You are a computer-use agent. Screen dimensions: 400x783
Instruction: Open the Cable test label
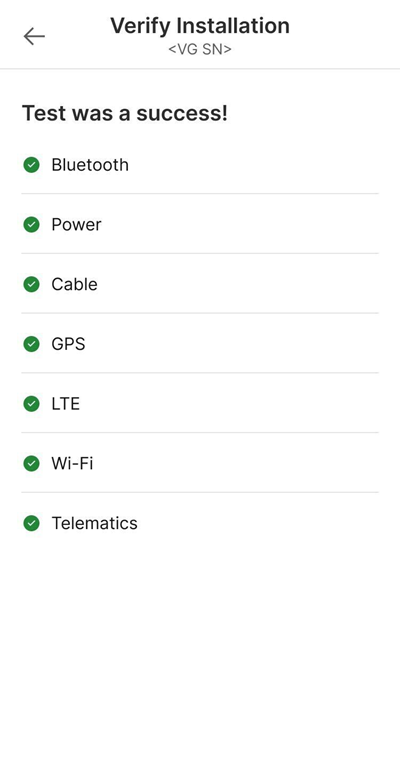click(x=74, y=284)
